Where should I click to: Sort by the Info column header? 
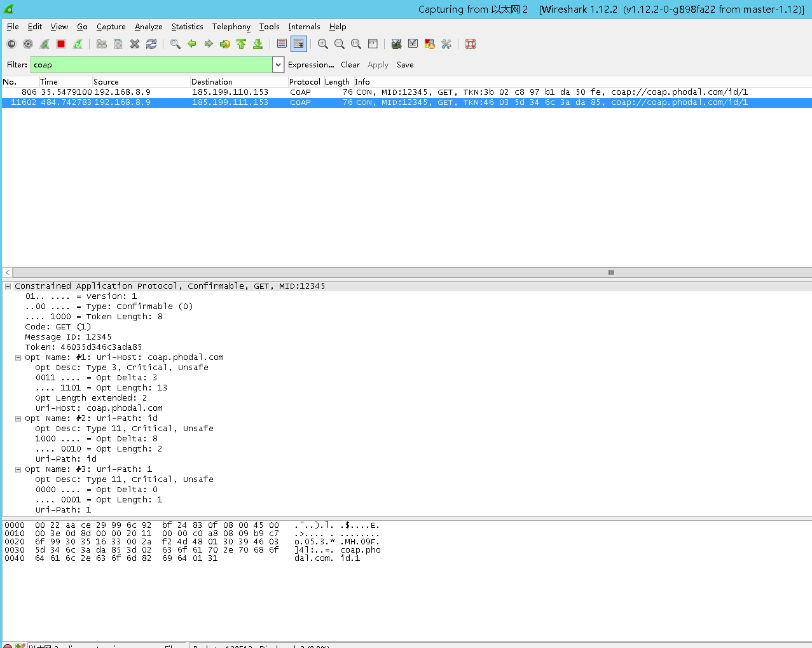582,82
